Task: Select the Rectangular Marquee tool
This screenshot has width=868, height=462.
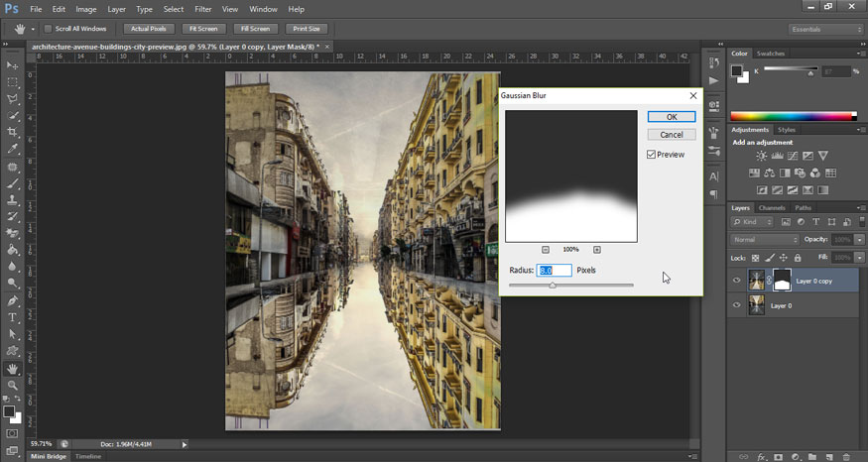Action: (12, 82)
